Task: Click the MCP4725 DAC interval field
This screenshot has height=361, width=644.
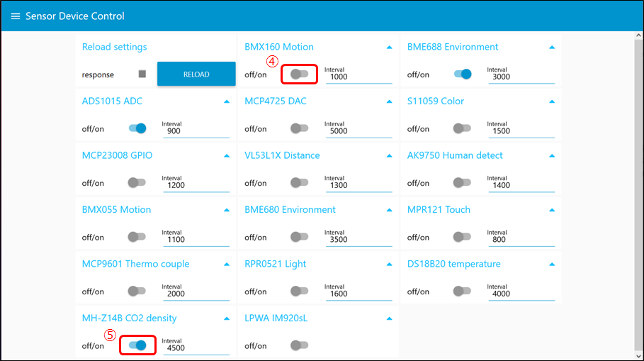Action: click(x=358, y=131)
